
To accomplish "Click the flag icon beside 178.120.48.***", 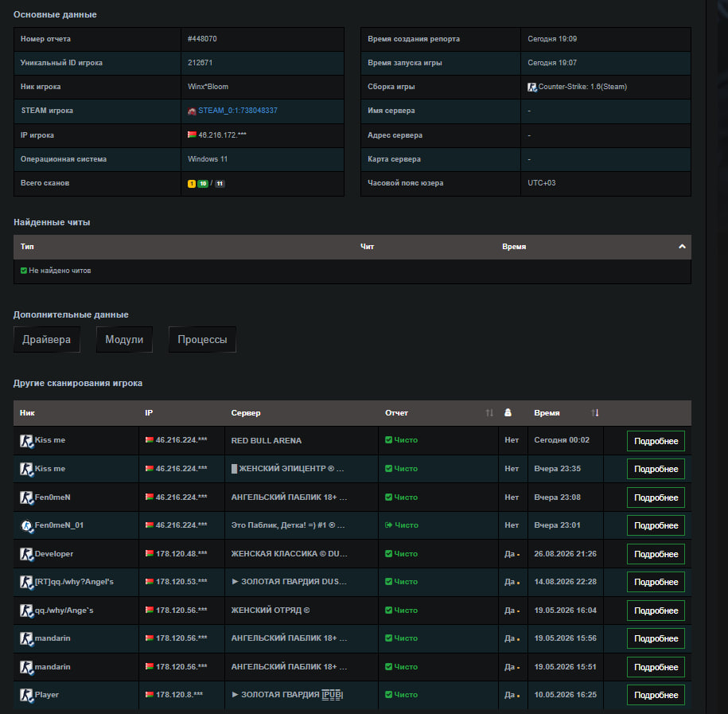I will click(x=150, y=553).
